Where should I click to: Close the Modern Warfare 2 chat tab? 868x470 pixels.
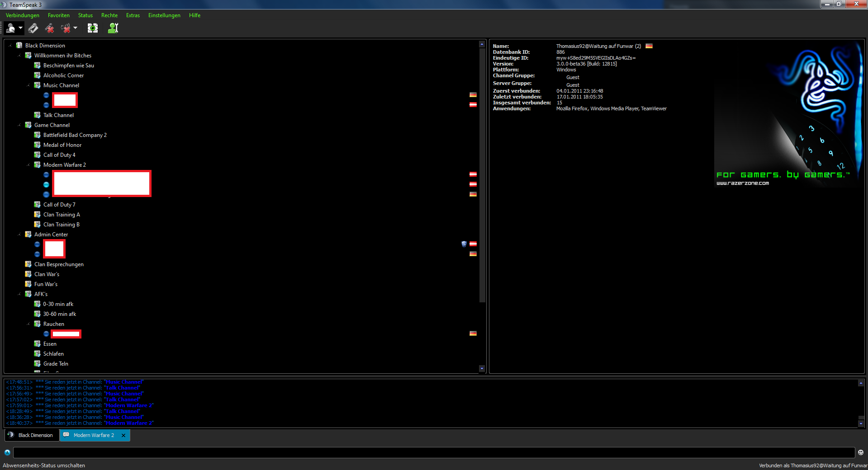coord(123,435)
